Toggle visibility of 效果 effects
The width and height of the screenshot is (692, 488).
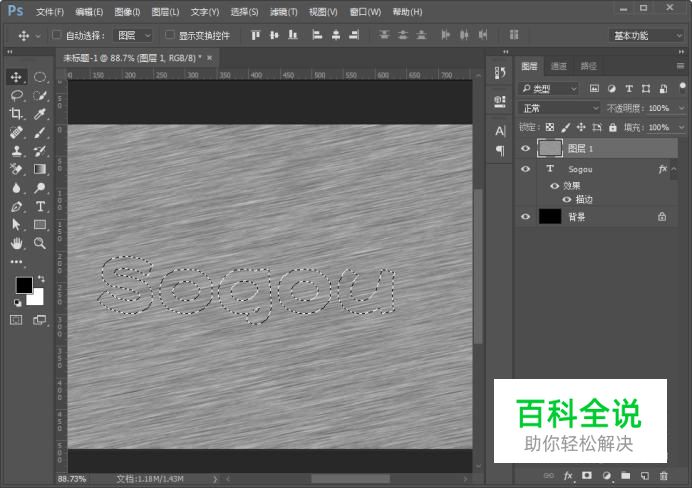[x=554, y=186]
